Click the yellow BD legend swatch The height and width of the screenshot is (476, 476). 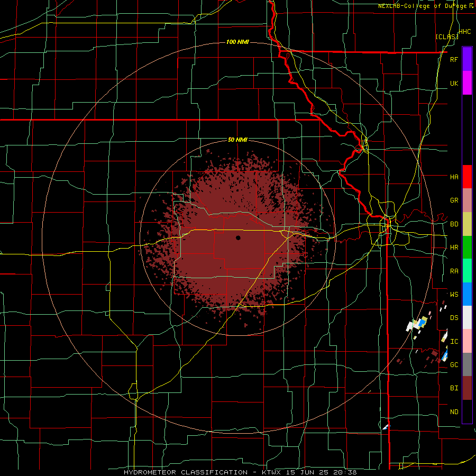coord(467,224)
